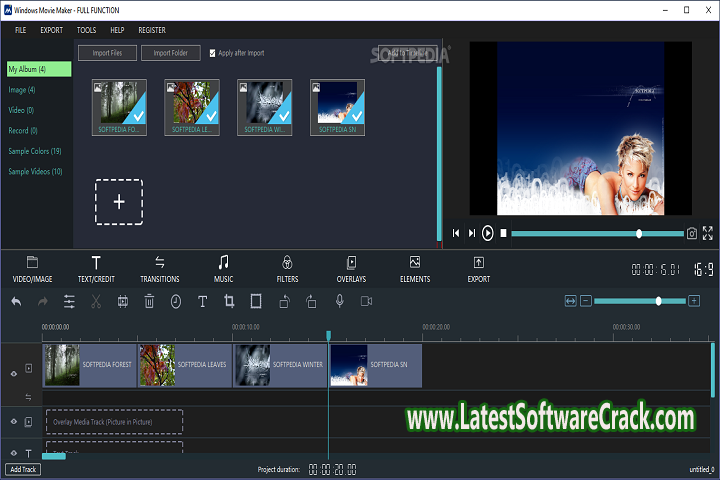The image size is (720, 480).
Task: Toggle the Apply after import checkbox
Action: point(212,53)
